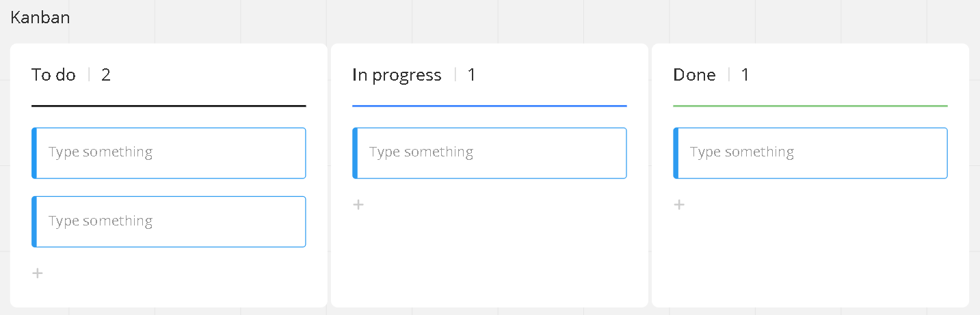980x315 pixels.
Task: Click second To do card text field
Action: (x=169, y=221)
